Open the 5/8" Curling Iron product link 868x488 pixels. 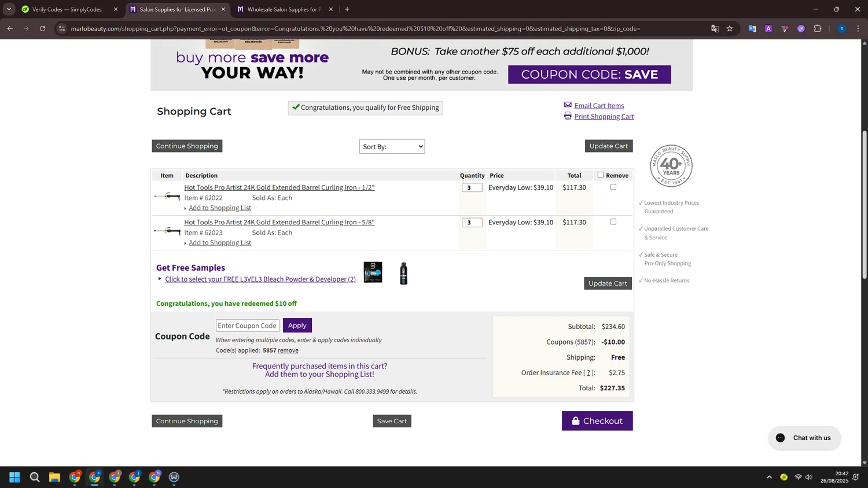[x=279, y=222]
